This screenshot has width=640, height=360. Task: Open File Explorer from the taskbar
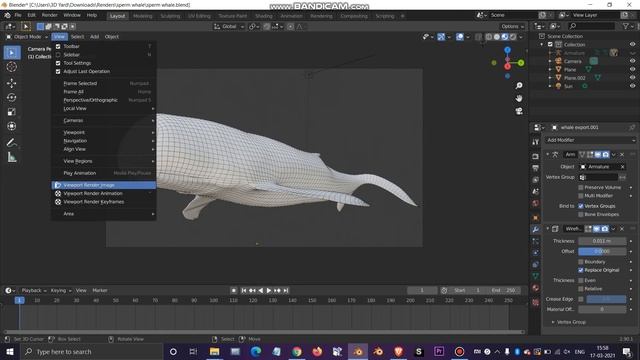click(215, 351)
